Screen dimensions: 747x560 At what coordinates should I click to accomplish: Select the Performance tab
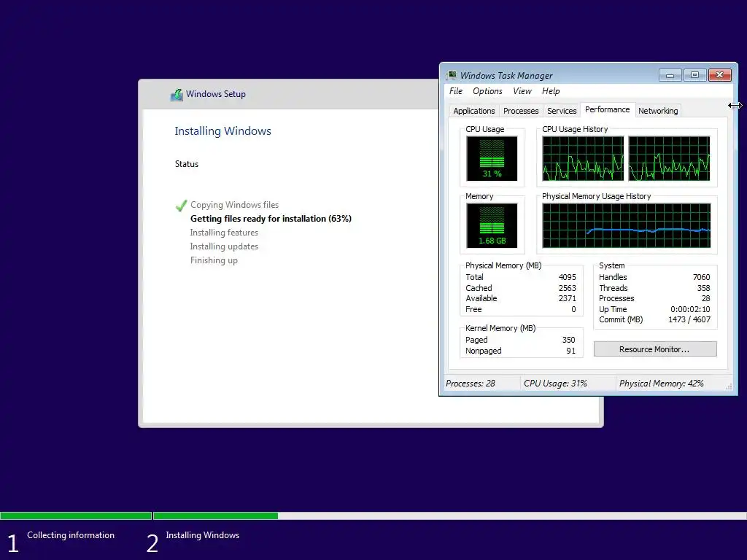tap(607, 109)
